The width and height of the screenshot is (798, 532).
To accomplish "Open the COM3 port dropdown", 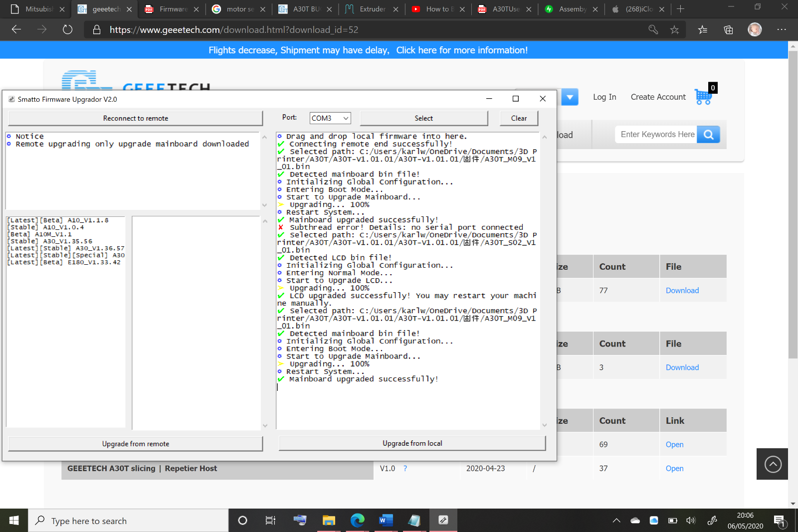I will (330, 118).
